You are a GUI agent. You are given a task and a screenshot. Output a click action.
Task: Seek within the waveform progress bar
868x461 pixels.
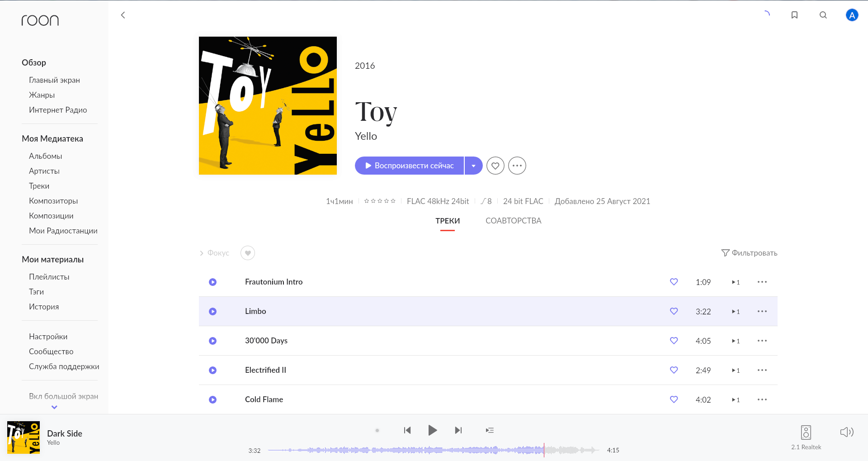[433, 450]
